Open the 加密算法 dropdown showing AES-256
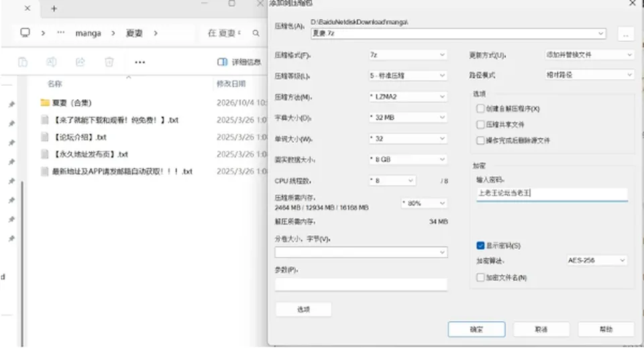The image size is (644, 348). pyautogui.click(x=596, y=260)
